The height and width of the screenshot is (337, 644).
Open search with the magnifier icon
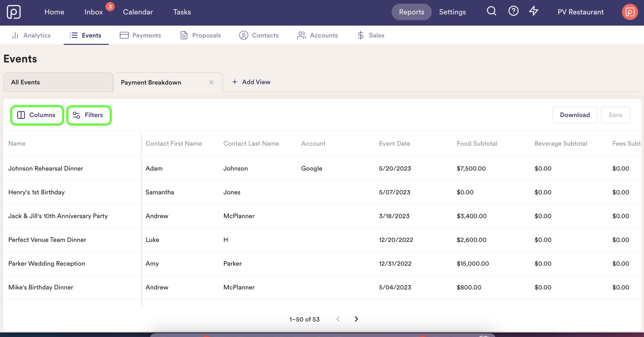tap(491, 11)
